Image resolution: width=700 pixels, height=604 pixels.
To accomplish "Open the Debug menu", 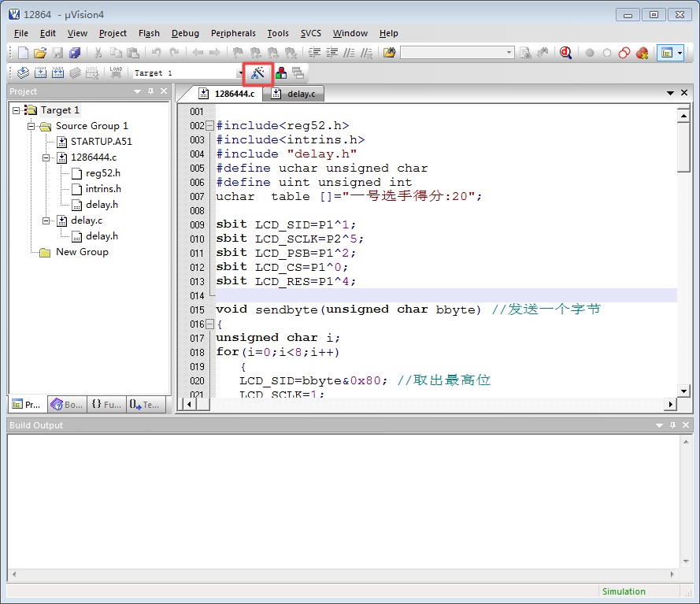I will (185, 33).
